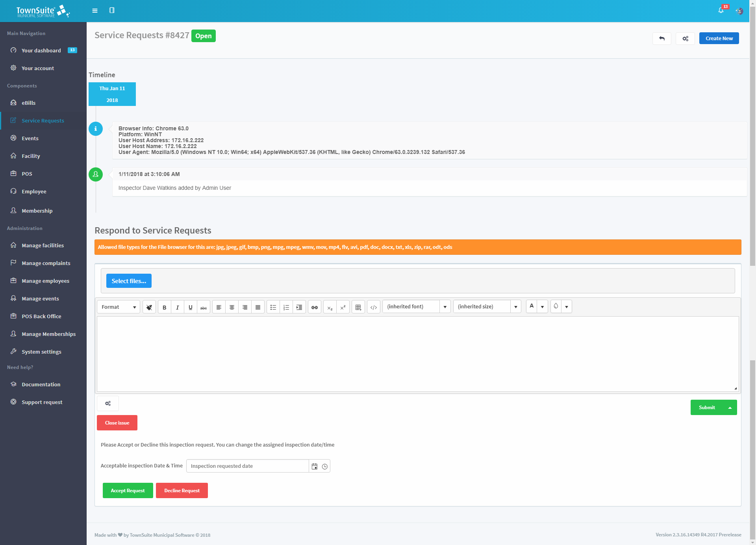The width and height of the screenshot is (756, 545).
Task: Toggle bold formatting in the editor
Action: (x=164, y=307)
